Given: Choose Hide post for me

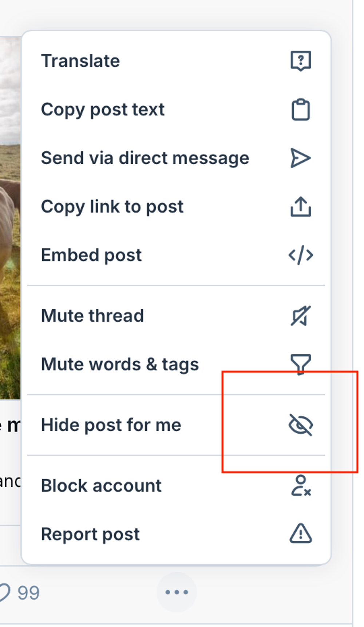Looking at the screenshot, I should [x=176, y=425].
